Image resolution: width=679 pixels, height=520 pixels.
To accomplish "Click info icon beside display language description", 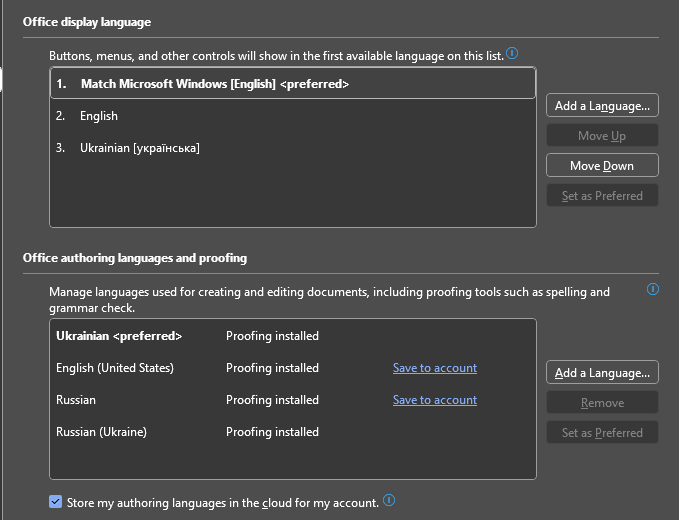I will (512, 54).
